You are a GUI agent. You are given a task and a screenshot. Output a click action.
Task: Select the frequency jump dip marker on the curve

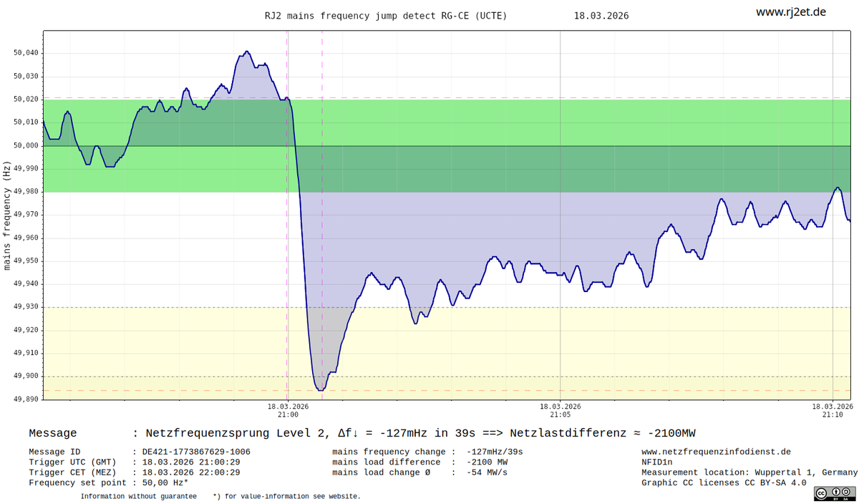[x=321, y=389]
